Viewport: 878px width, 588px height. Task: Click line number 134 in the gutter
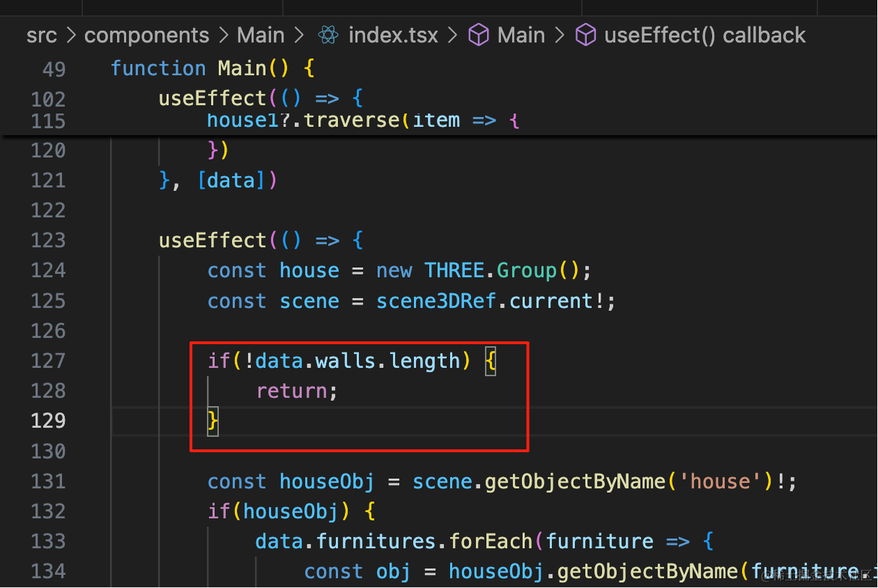click(48, 571)
